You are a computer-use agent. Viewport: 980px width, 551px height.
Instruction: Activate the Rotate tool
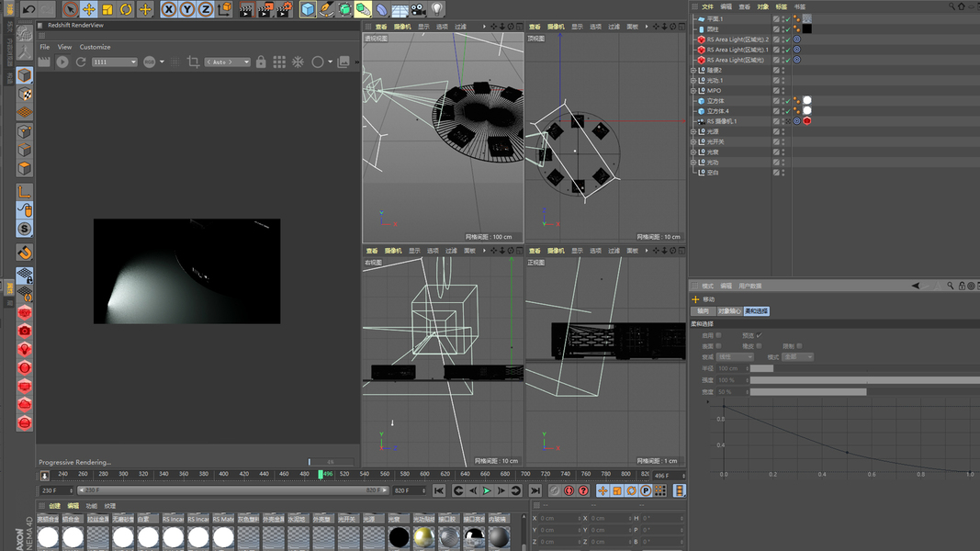coord(126,9)
